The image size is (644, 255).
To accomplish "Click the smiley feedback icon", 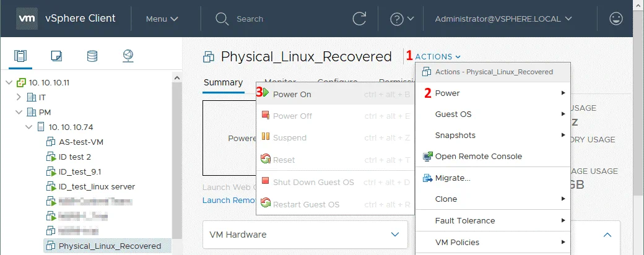I will click(x=616, y=19).
